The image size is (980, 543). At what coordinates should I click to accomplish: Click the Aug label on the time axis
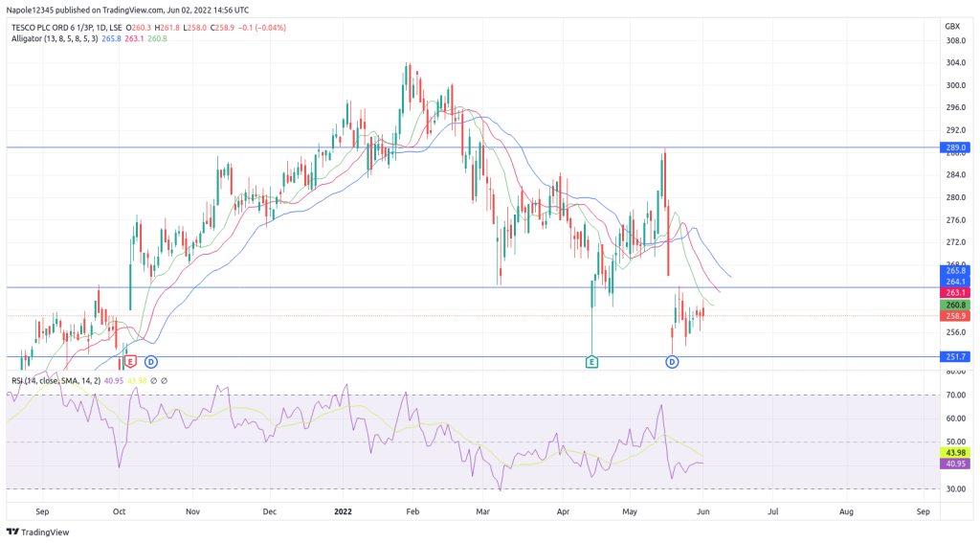pyautogui.click(x=846, y=511)
